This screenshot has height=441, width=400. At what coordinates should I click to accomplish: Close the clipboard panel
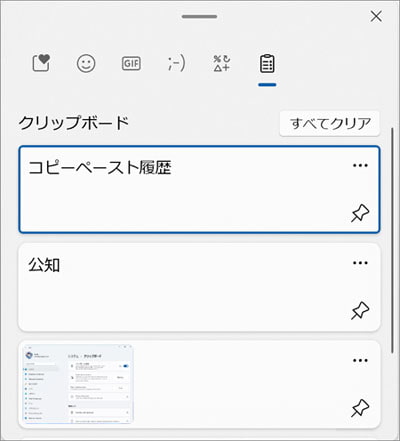[x=376, y=16]
